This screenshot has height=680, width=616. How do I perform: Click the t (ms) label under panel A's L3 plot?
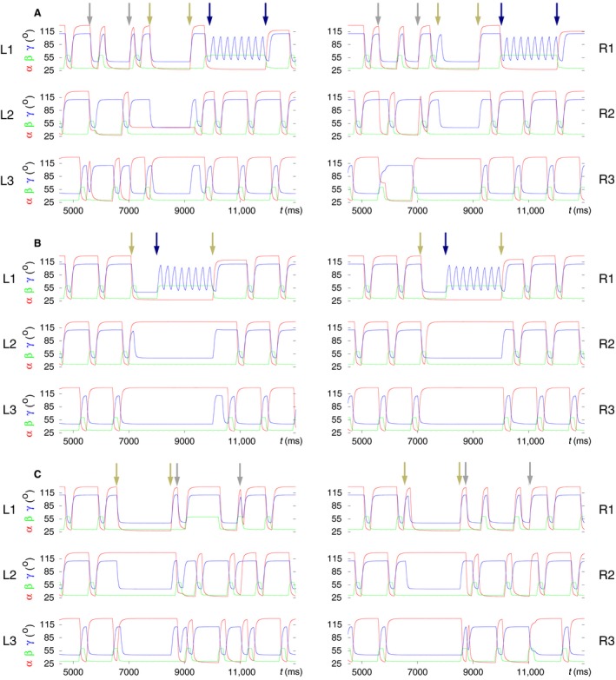291,211
